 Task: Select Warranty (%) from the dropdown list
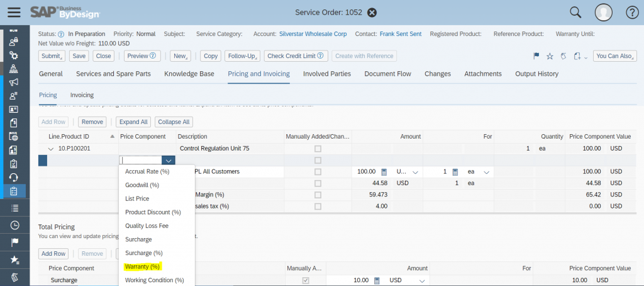[142, 266]
